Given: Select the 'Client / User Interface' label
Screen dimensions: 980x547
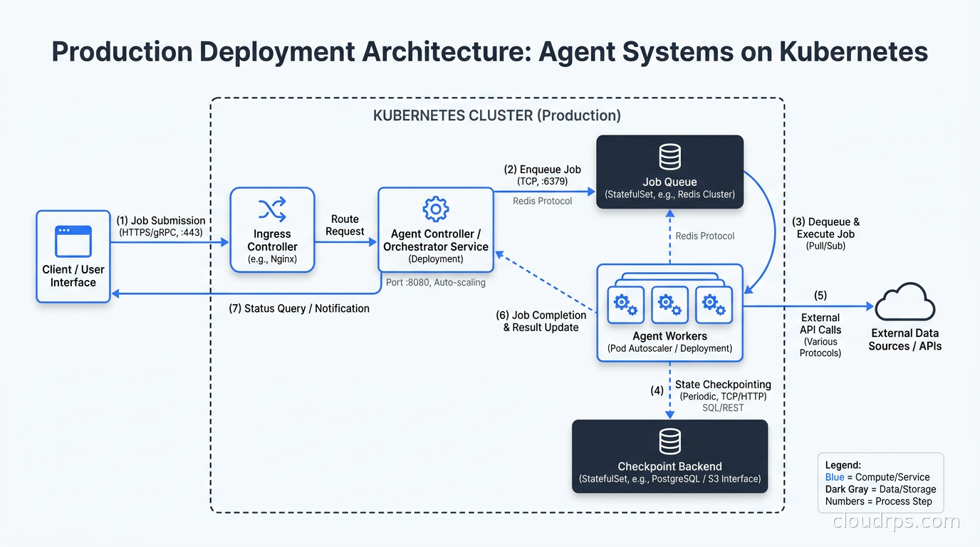Looking at the screenshot, I should click(x=73, y=276).
